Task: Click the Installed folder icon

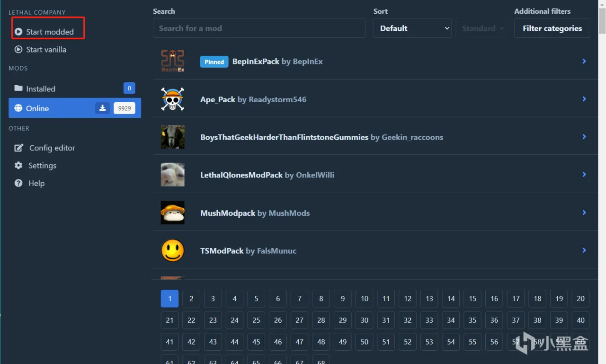Action: pos(18,89)
